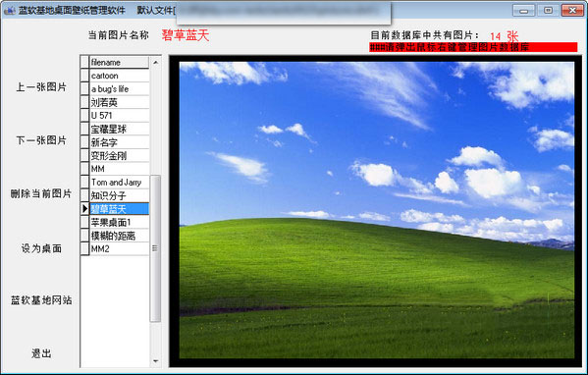Viewport: 588px width, 375px height.
Task: Click the red 碧草蓝天 current picture name
Action: (186, 35)
